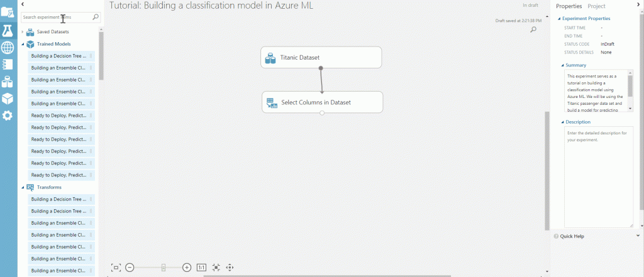Select the Select Columns in Dataset module
This screenshot has height=277, width=644.
[322, 102]
